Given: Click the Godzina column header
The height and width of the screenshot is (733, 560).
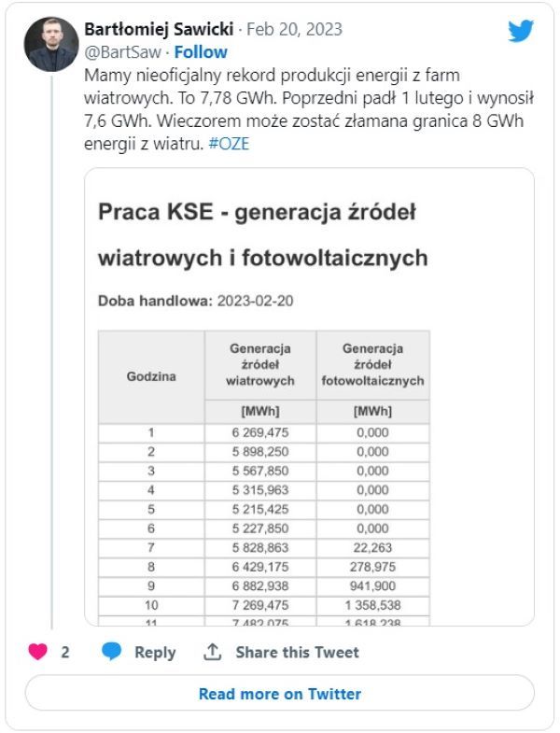Looking at the screenshot, I should (150, 376).
